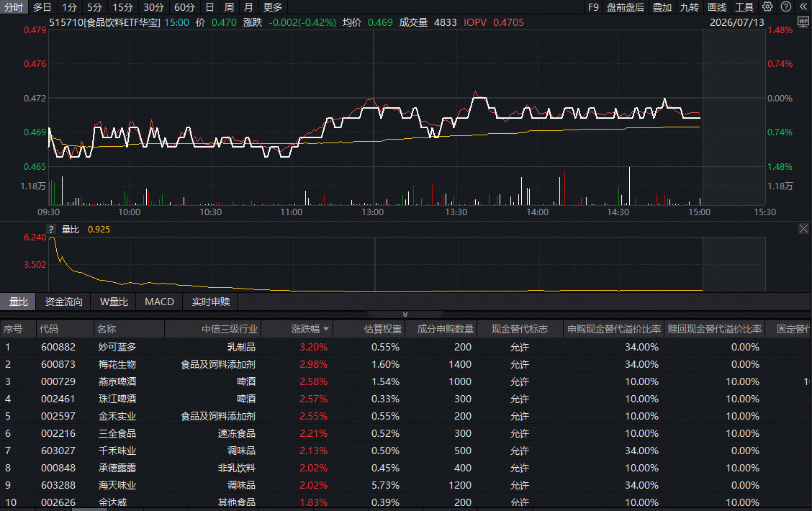
Task: Collapse the panel with the down-chevron handle
Action: coord(405,315)
